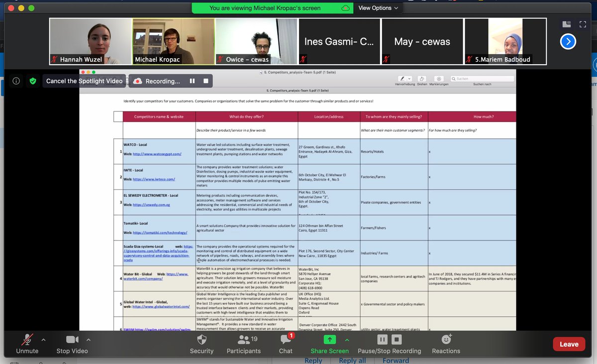597x364 pixels.
Task: Click the green Share Screen button
Action: click(x=330, y=344)
